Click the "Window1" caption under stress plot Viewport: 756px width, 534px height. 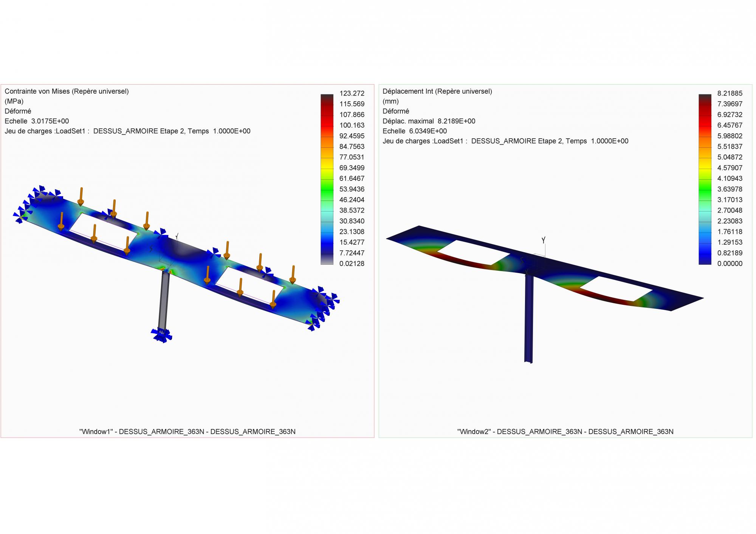tap(187, 432)
